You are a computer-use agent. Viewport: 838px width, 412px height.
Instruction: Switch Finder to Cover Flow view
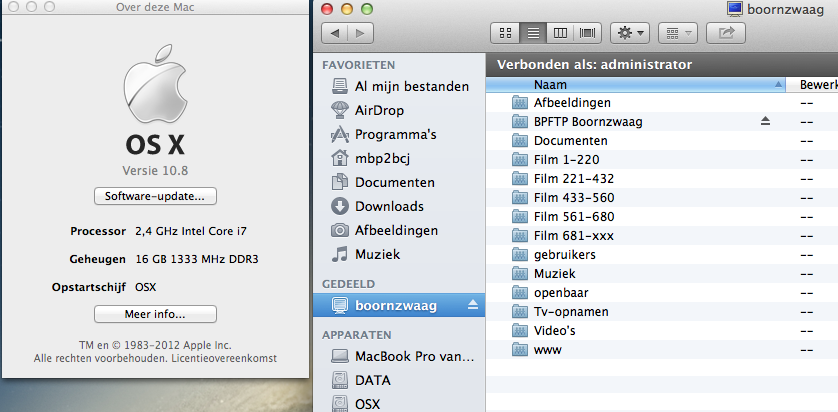coord(588,33)
